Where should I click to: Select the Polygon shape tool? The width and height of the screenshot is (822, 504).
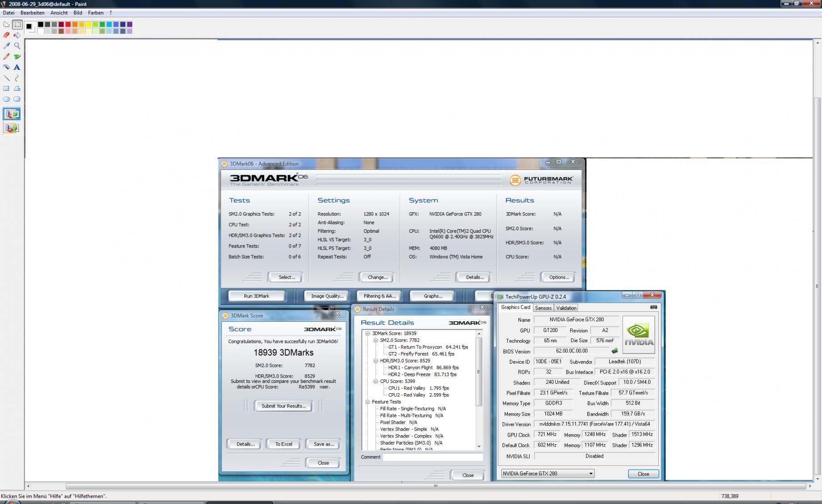(x=17, y=88)
